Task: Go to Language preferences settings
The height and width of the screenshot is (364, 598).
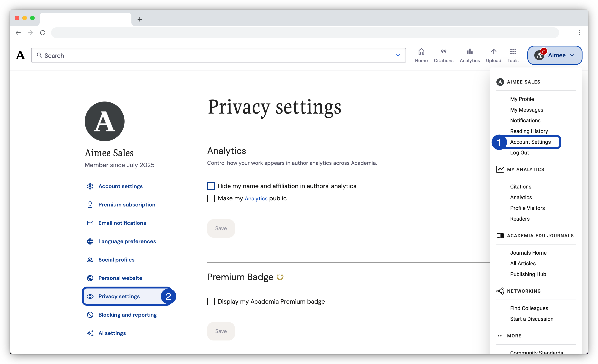Action: 127,241
